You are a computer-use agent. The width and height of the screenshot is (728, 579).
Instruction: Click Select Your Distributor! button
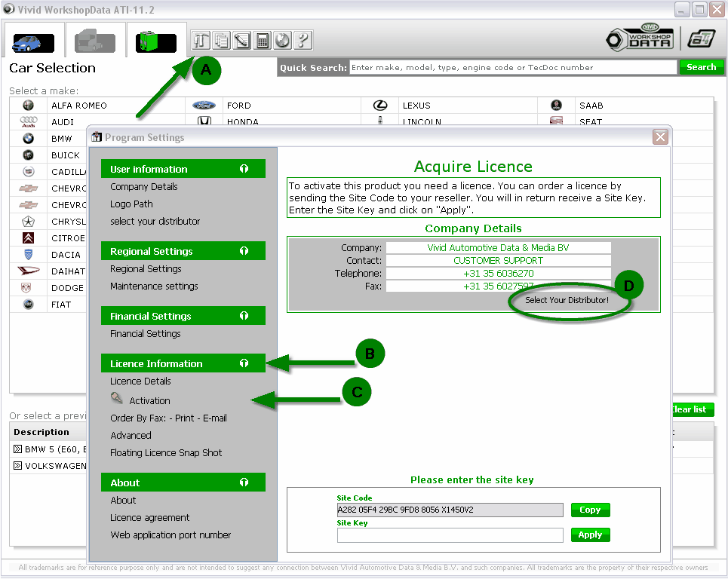coord(567,300)
